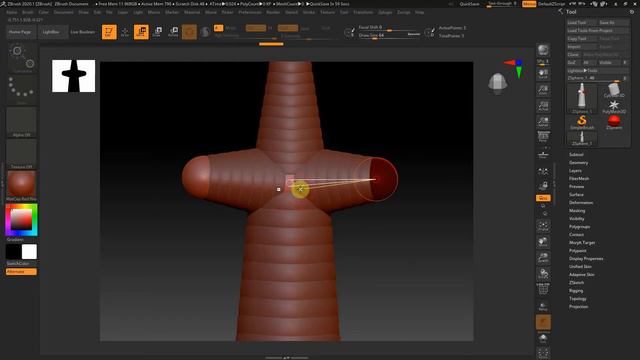Click the Move view icon in right shelf
The height and width of the screenshot is (360, 640).
pyautogui.click(x=543, y=242)
